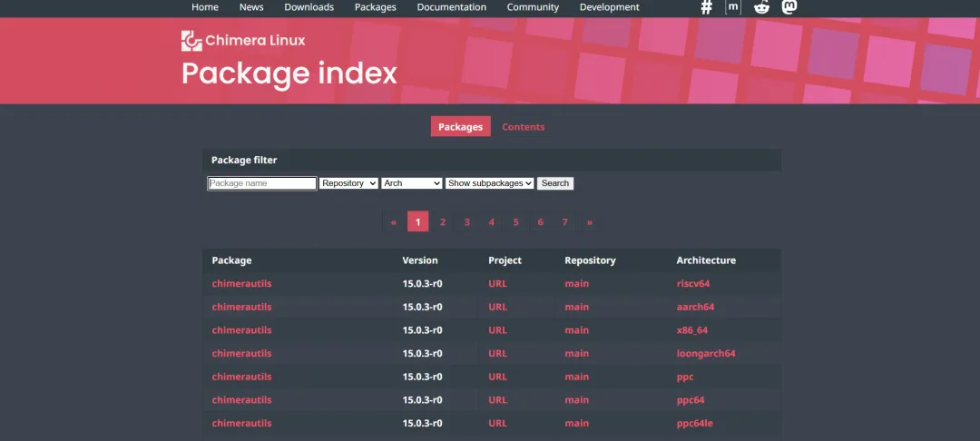The height and width of the screenshot is (441, 980).
Task: Open the Mastodon icon link
Action: click(789, 7)
